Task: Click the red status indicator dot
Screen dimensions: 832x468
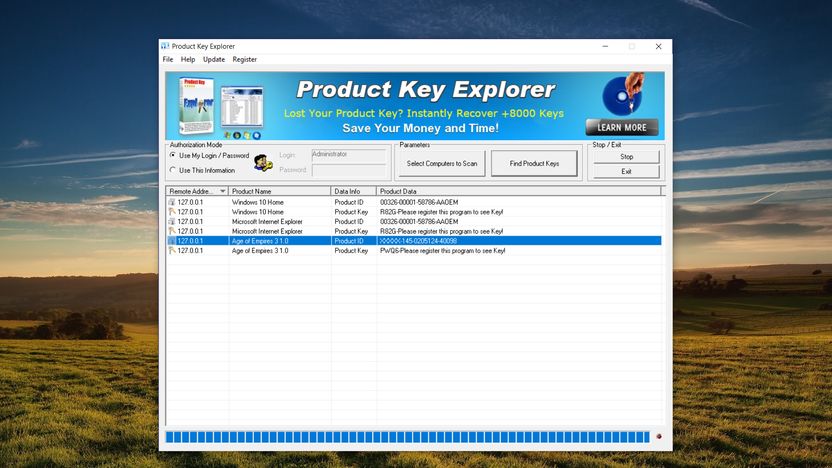Action: click(659, 436)
